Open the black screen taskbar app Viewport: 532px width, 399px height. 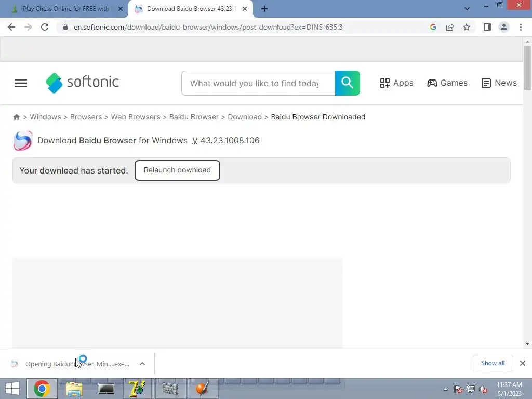(x=106, y=389)
